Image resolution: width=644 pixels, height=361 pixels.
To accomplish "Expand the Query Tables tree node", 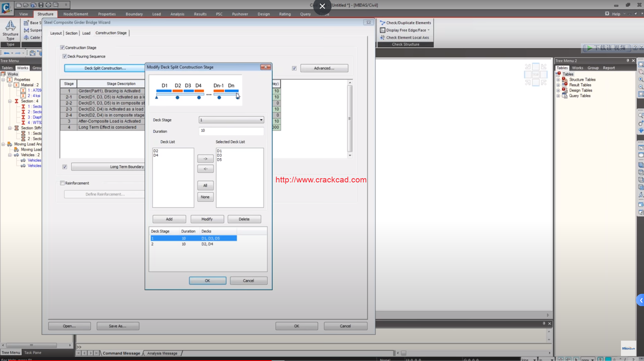I will [x=558, y=96].
